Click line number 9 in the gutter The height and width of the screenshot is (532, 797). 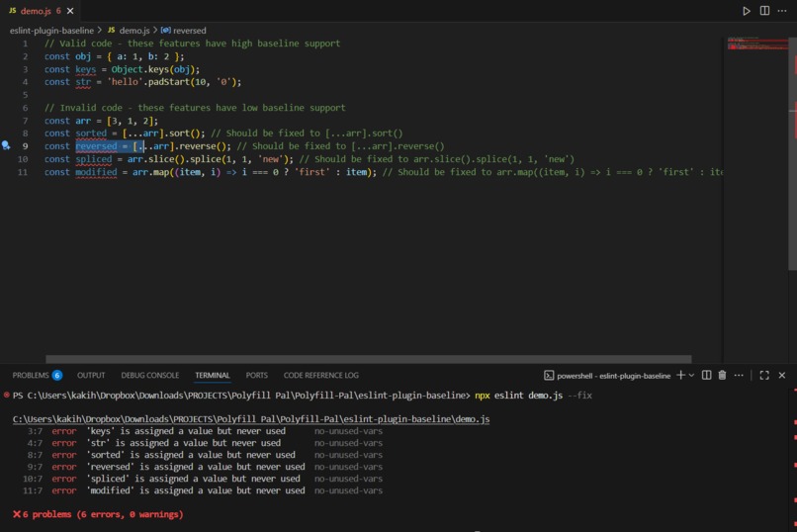coord(25,145)
